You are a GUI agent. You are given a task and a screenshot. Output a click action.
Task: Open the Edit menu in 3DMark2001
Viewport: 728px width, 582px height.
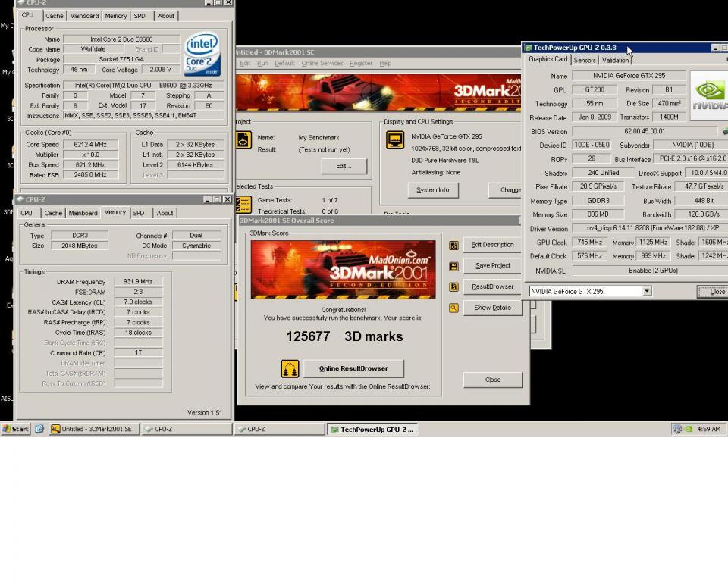[245, 63]
